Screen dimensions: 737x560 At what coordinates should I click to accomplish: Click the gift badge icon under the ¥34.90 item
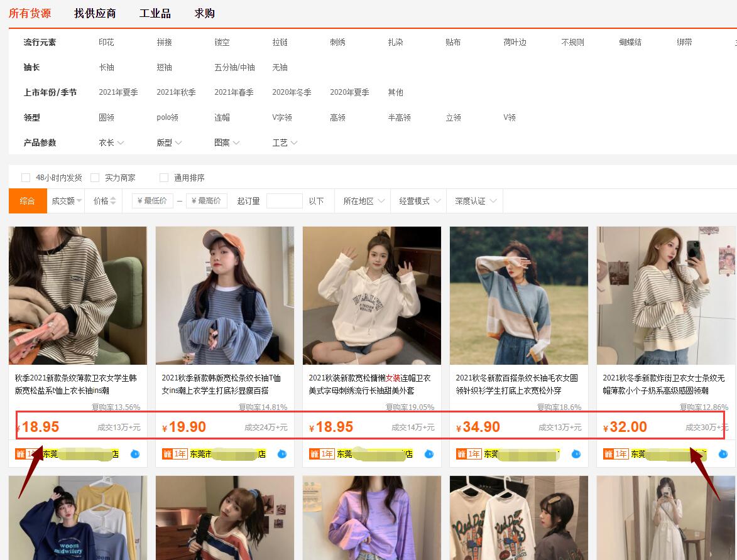click(x=461, y=454)
